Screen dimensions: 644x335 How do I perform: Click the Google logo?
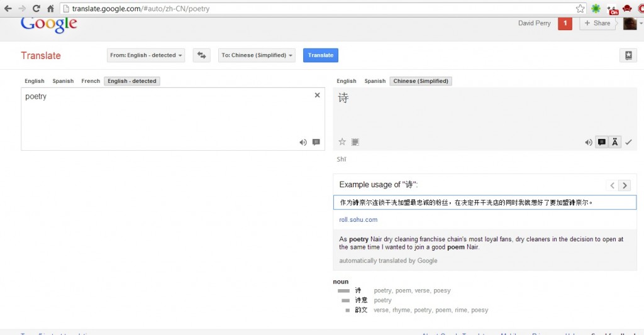(48, 25)
